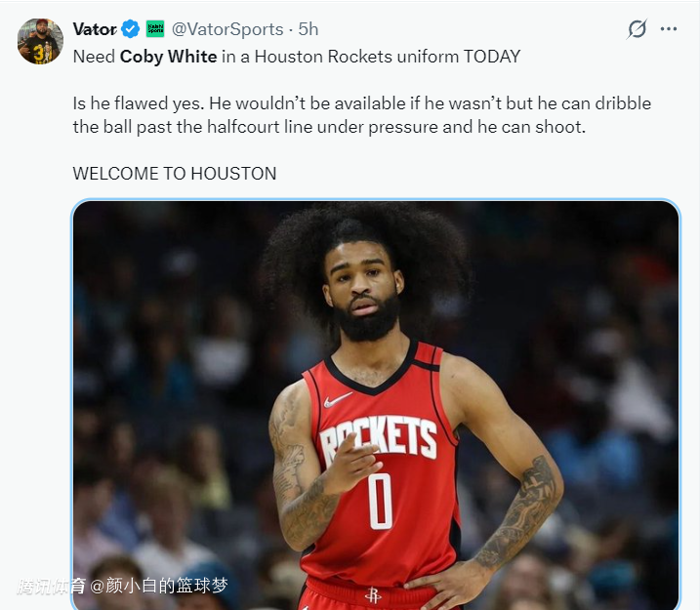Viewport: 700px width, 610px height.
Task: Click the Nike swoosh on the jersey
Action: tap(338, 400)
